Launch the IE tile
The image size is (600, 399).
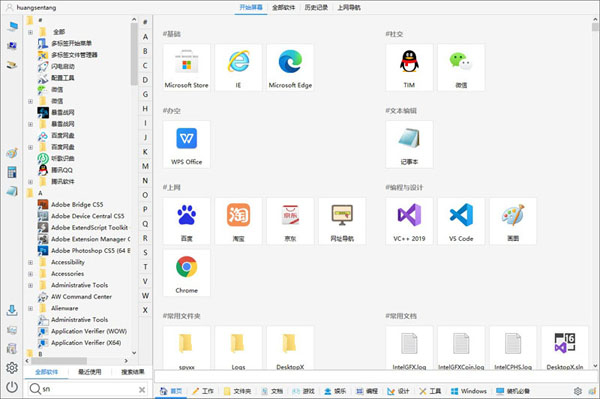point(238,67)
